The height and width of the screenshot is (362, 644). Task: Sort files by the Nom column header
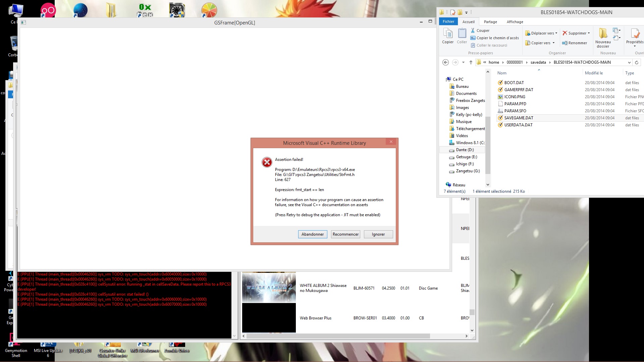502,73
